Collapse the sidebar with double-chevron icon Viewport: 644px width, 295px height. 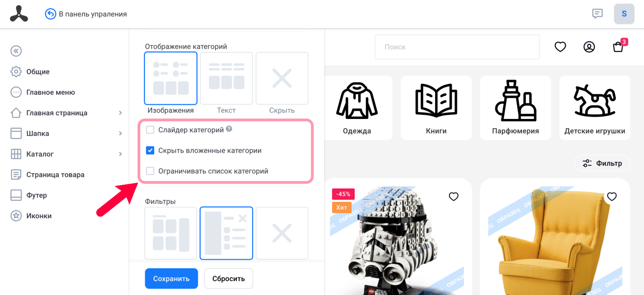16,51
